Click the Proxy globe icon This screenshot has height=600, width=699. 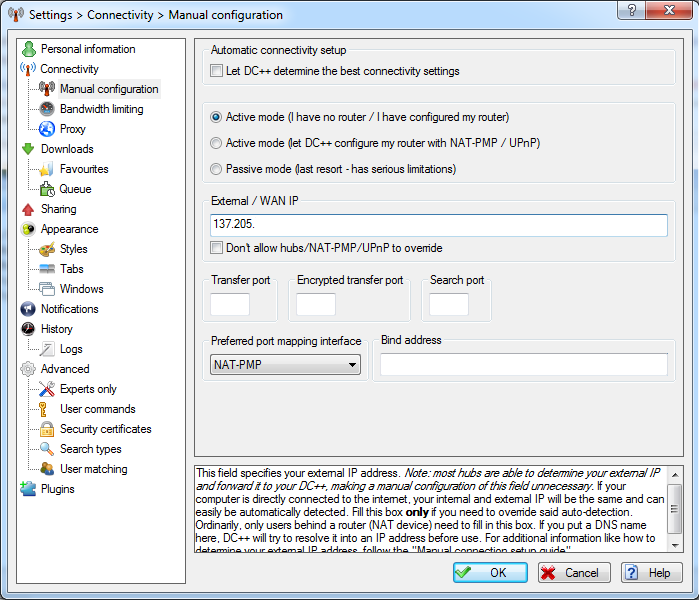47,129
